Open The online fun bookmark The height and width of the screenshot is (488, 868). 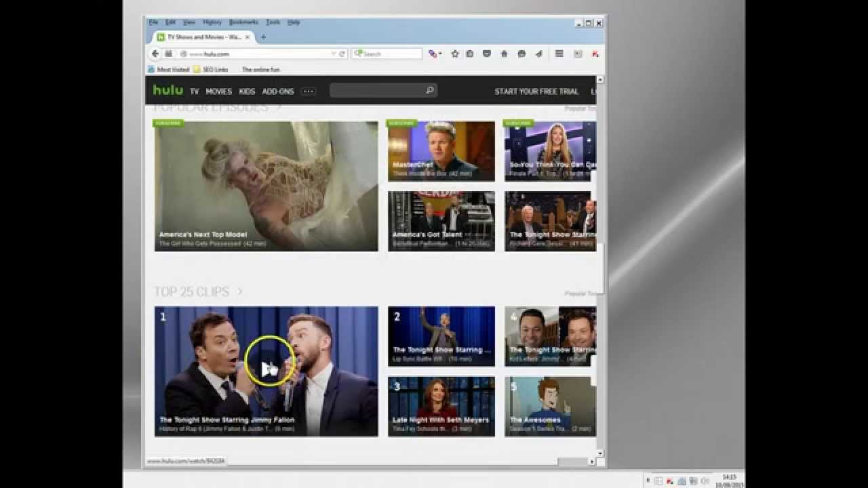pyautogui.click(x=260, y=69)
